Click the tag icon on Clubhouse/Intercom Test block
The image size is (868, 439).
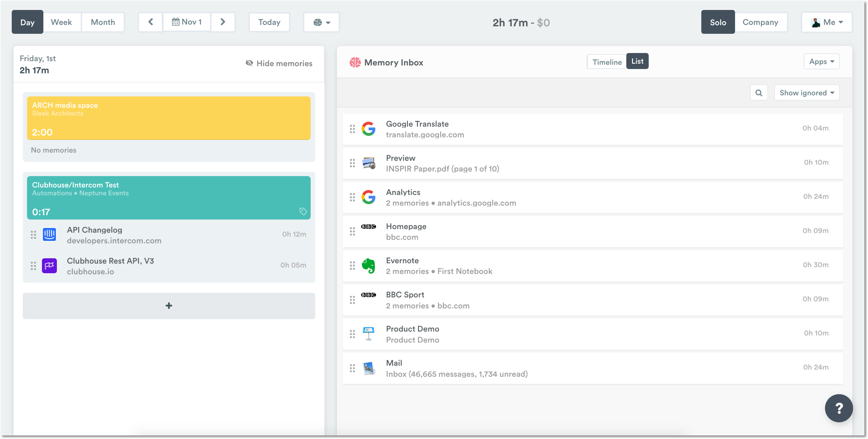pyautogui.click(x=303, y=211)
